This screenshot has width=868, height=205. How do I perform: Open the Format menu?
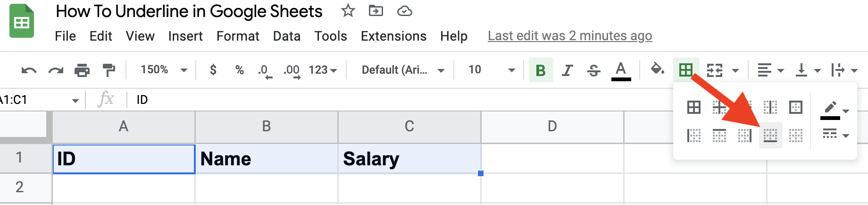tap(238, 36)
